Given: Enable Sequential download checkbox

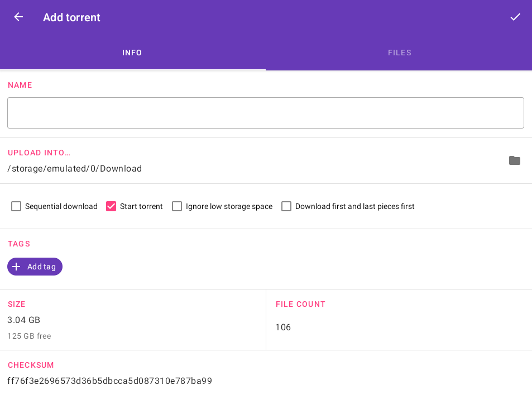Looking at the screenshot, I should pyautogui.click(x=16, y=206).
